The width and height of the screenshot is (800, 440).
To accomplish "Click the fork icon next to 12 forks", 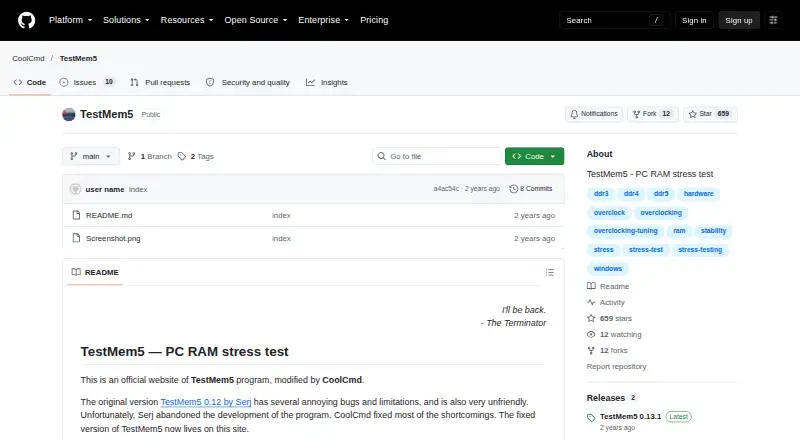I will (591, 350).
